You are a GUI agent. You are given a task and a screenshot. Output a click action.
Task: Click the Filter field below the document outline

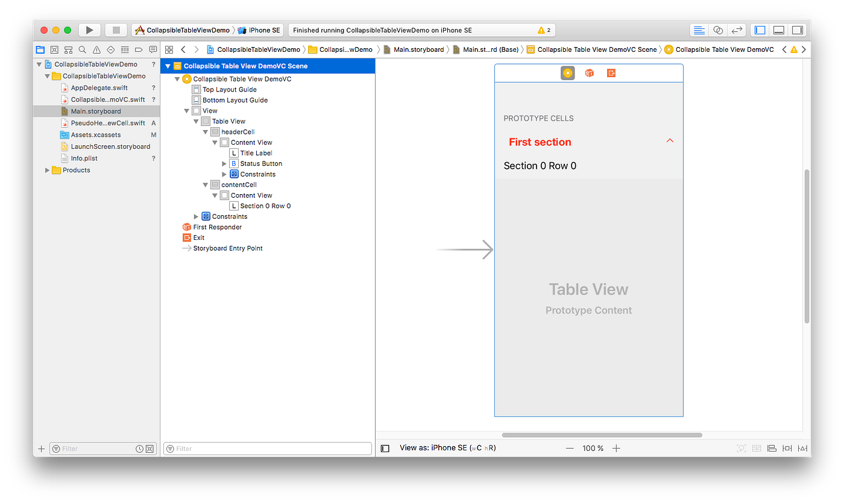click(x=267, y=448)
